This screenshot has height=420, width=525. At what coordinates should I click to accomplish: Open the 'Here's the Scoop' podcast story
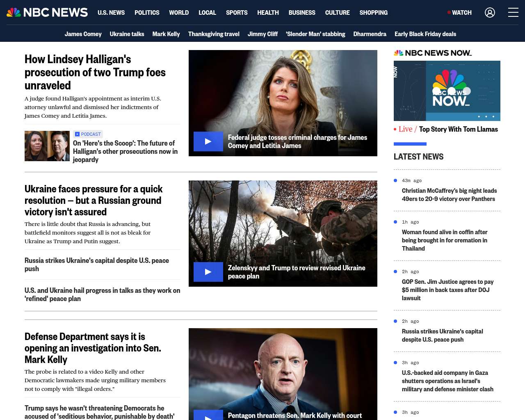point(125,151)
